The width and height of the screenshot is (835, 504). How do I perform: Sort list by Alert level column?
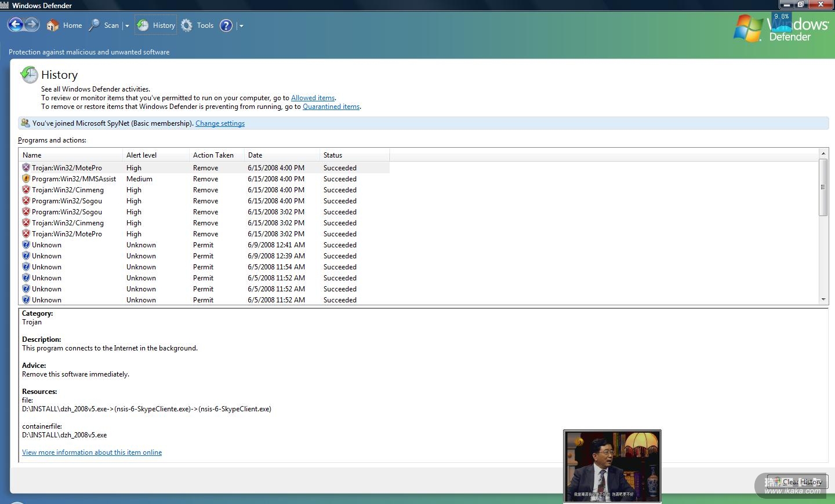coord(141,155)
